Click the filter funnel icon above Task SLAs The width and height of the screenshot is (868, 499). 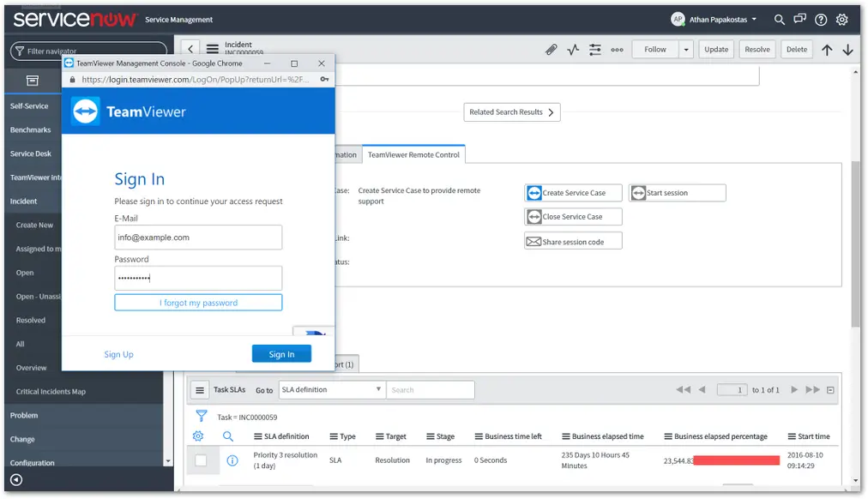(x=202, y=416)
